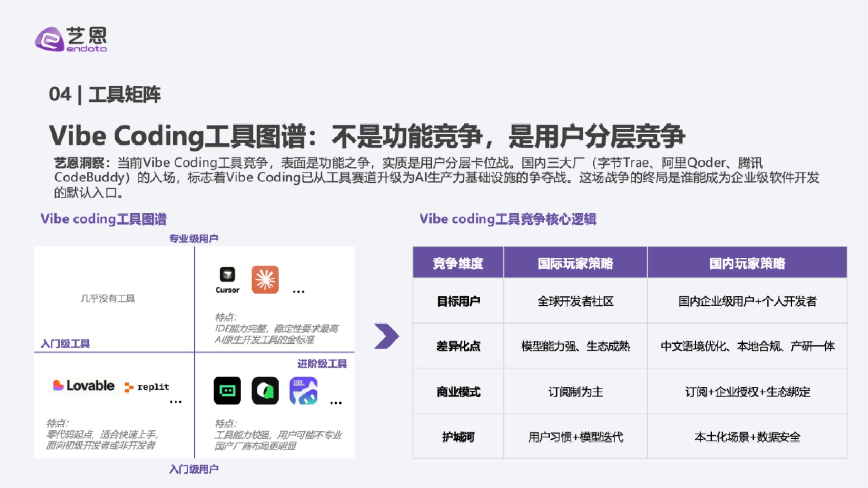The width and height of the screenshot is (868, 488).
Task: Click the orange starburst Claude icon
Action: [265, 280]
